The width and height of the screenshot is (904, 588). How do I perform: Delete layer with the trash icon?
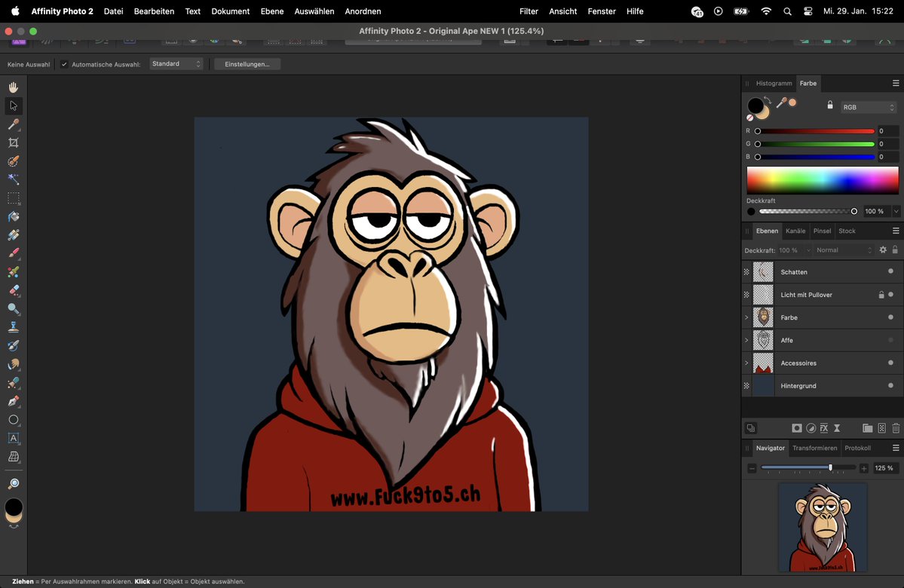tap(896, 427)
